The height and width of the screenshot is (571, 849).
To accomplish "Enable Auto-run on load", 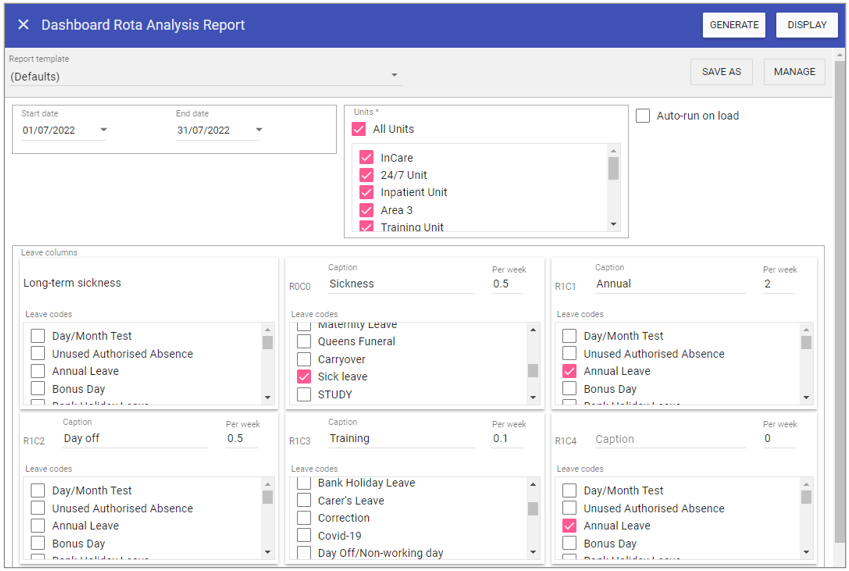I will [643, 116].
